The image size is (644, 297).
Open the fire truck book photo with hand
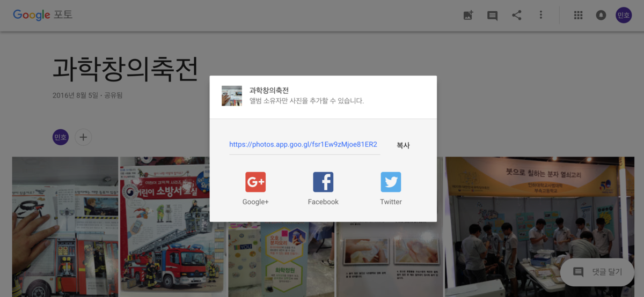pos(65,227)
